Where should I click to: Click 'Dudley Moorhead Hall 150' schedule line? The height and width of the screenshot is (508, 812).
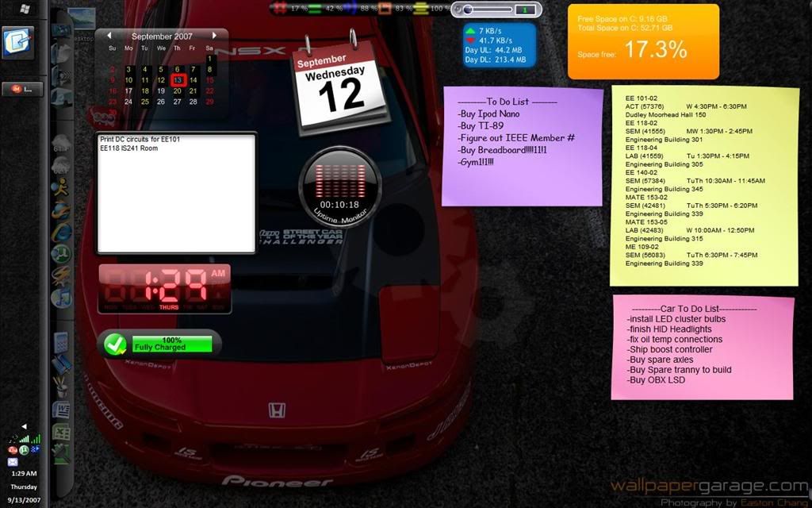pos(665,114)
